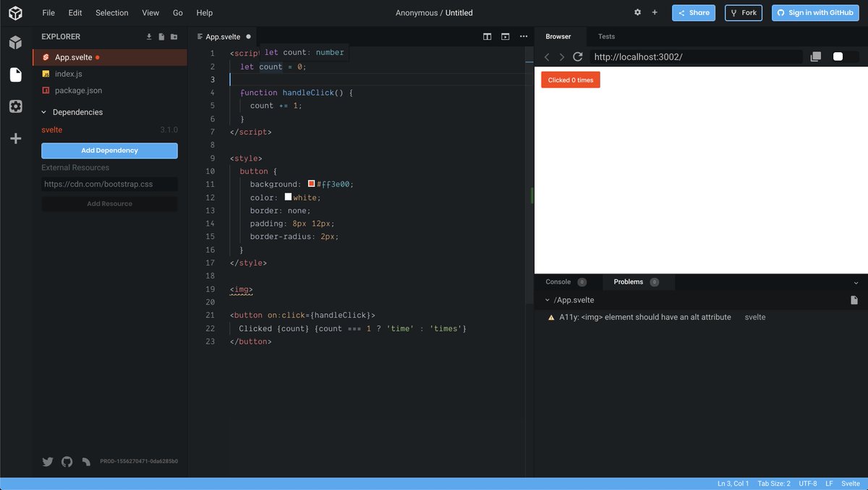Switch to the Tests tab
Screen dimensions: 868x490
coord(606,35)
